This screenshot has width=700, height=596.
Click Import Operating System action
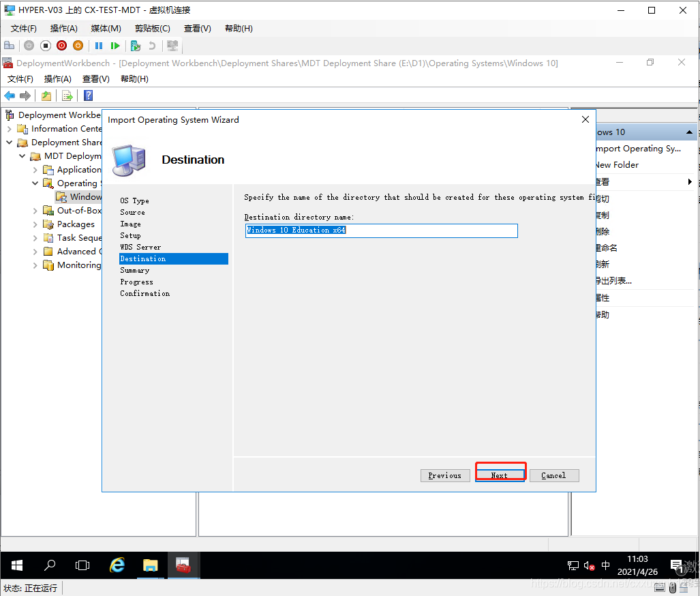pyautogui.click(x=638, y=149)
